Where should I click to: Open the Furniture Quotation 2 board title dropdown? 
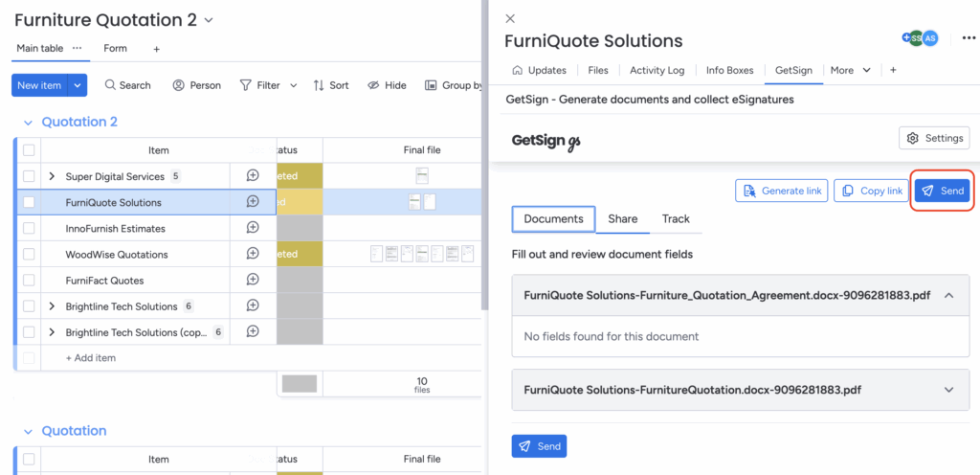(209, 21)
